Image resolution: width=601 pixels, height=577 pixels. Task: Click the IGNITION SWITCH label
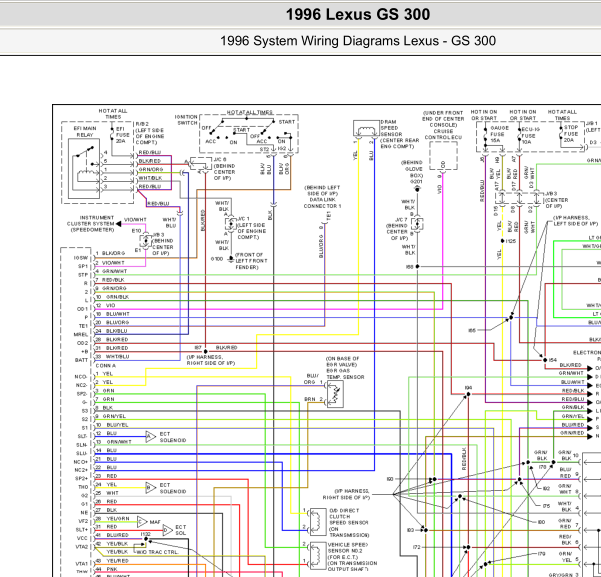[x=186, y=120]
